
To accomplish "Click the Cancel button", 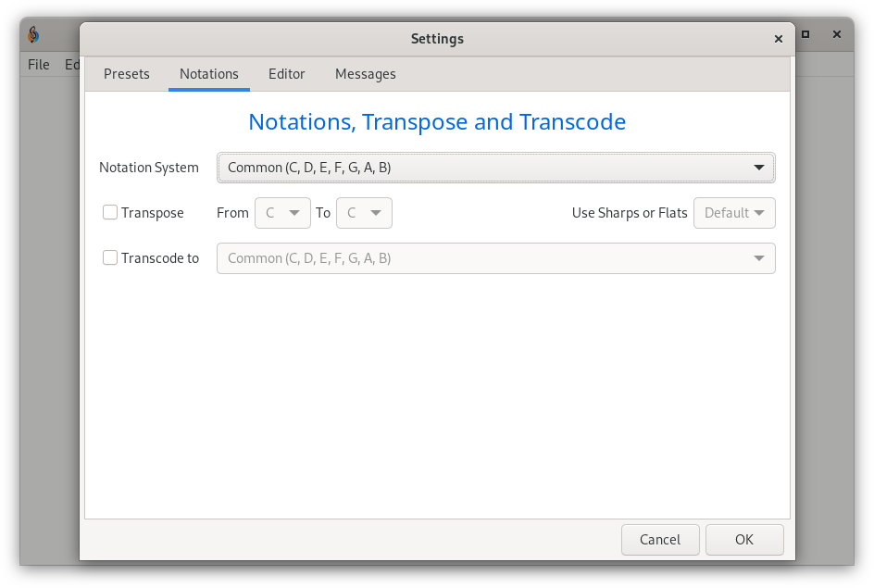I will coord(660,540).
